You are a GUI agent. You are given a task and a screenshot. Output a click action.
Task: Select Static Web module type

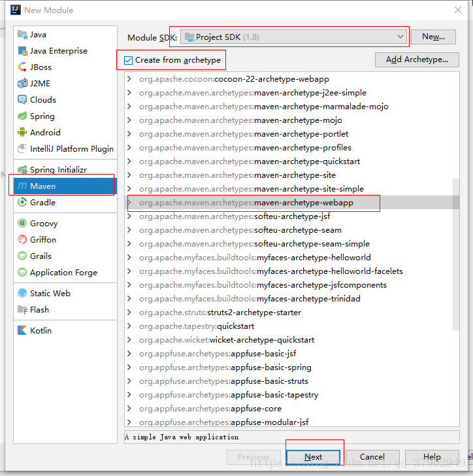tap(65, 293)
